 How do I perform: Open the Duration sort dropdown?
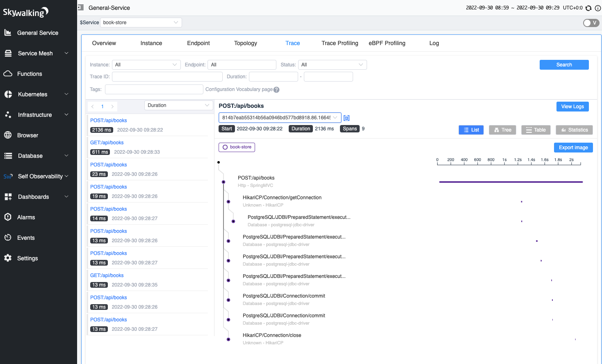click(x=179, y=105)
